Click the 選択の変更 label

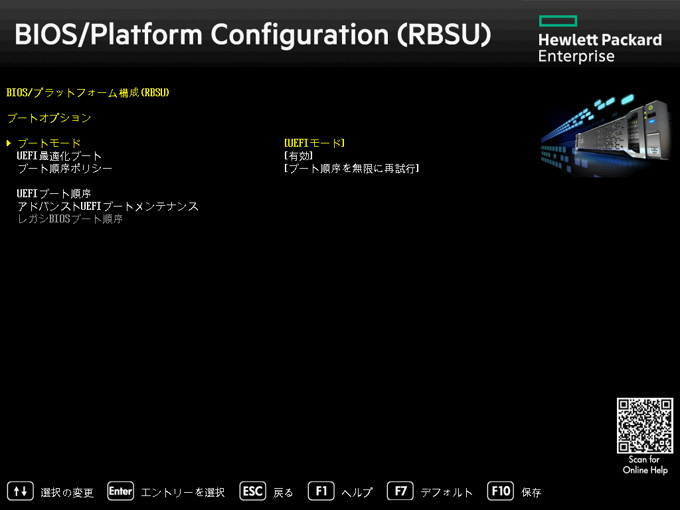point(67,493)
